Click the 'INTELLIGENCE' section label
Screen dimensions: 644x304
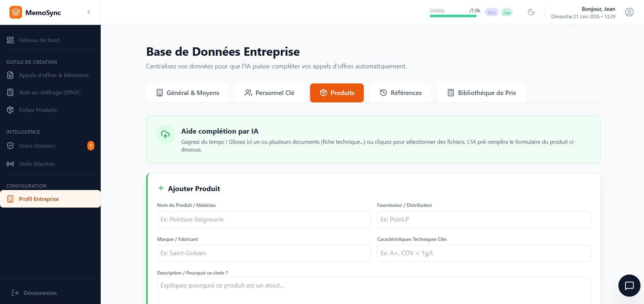(x=23, y=132)
